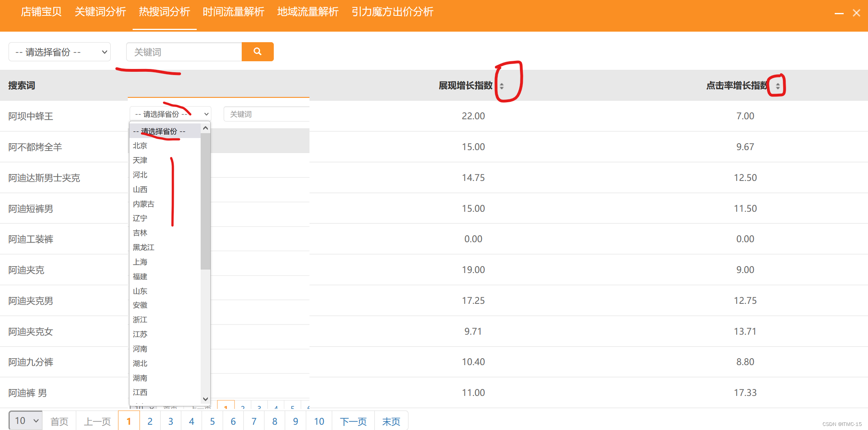Pick 安徽 in the province options
Image resolution: width=868 pixels, height=430 pixels.
[140, 305]
